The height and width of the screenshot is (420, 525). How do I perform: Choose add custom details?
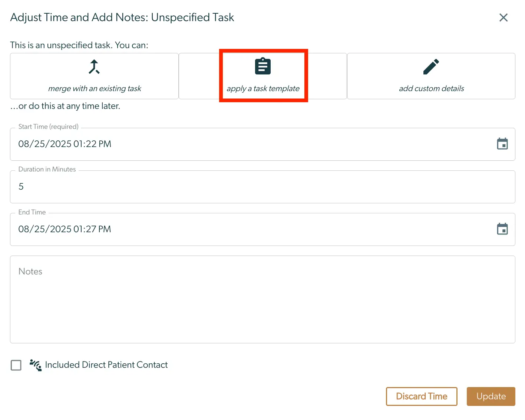431,76
